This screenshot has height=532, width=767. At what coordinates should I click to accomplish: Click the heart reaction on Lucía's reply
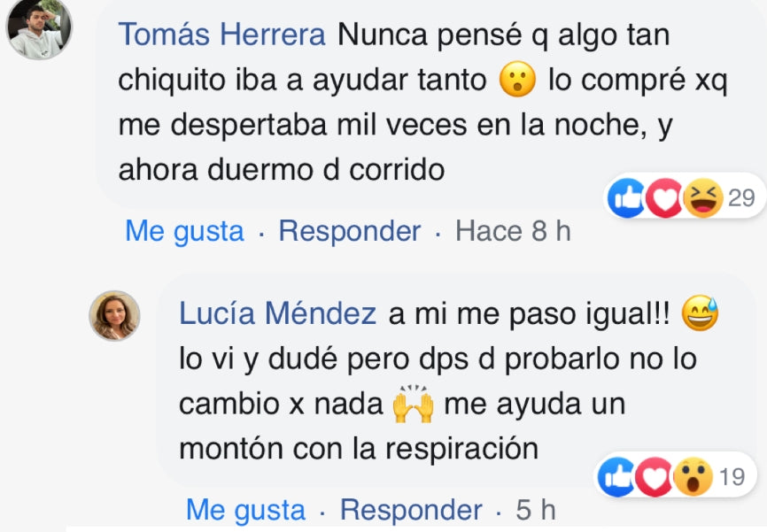(655, 478)
